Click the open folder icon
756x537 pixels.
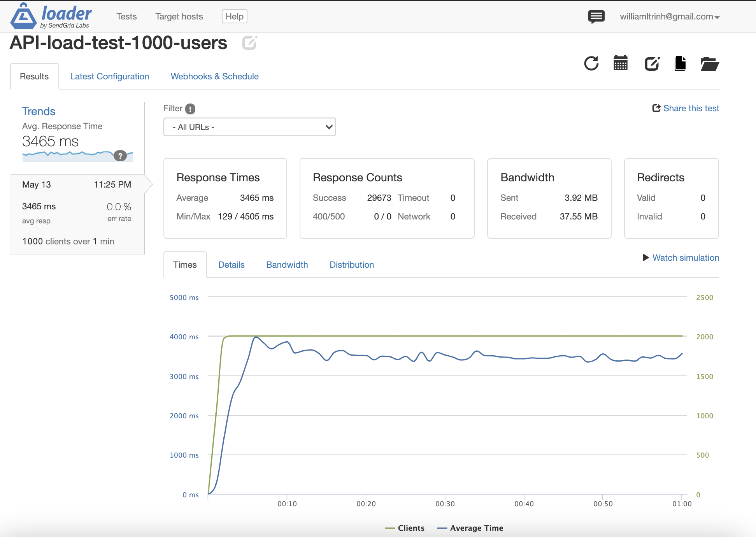point(709,64)
